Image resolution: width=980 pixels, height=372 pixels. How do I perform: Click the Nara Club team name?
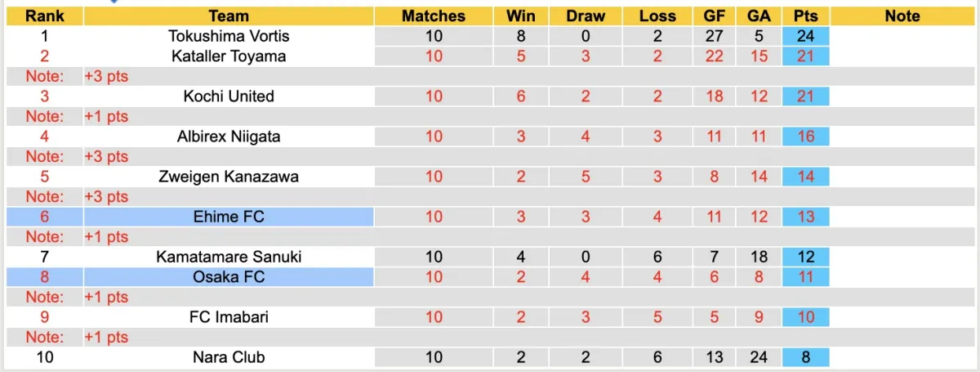tap(229, 357)
